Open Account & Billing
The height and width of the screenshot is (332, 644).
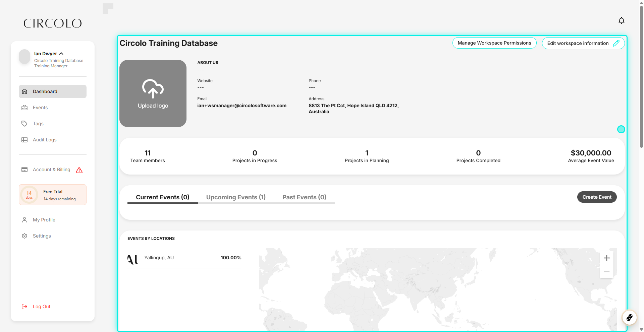pos(53,170)
